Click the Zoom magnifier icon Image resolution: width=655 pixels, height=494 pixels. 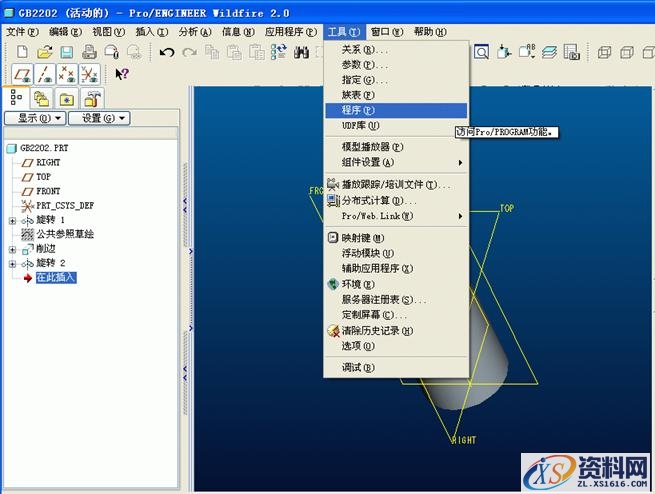click(481, 52)
